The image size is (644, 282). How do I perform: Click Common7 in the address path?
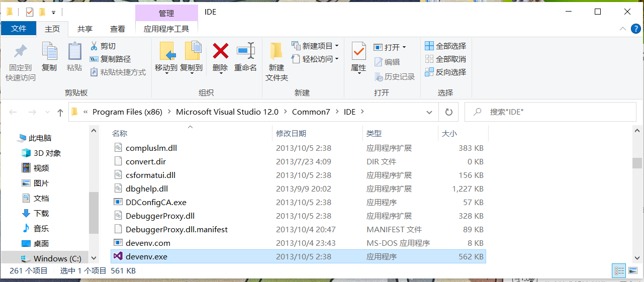pyautogui.click(x=311, y=112)
